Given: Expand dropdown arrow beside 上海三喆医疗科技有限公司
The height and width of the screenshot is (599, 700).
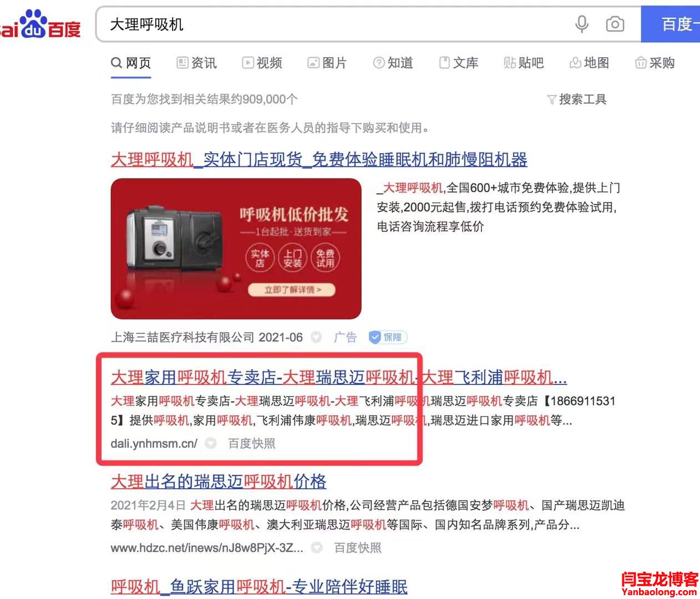Looking at the screenshot, I should point(316,337).
